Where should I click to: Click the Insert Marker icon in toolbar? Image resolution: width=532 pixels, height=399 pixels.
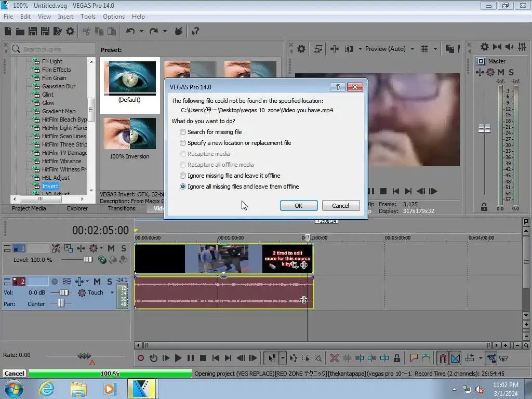click(x=414, y=358)
